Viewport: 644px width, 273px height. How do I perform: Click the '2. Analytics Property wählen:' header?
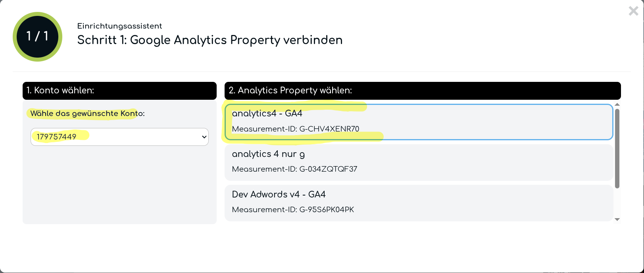click(x=423, y=91)
